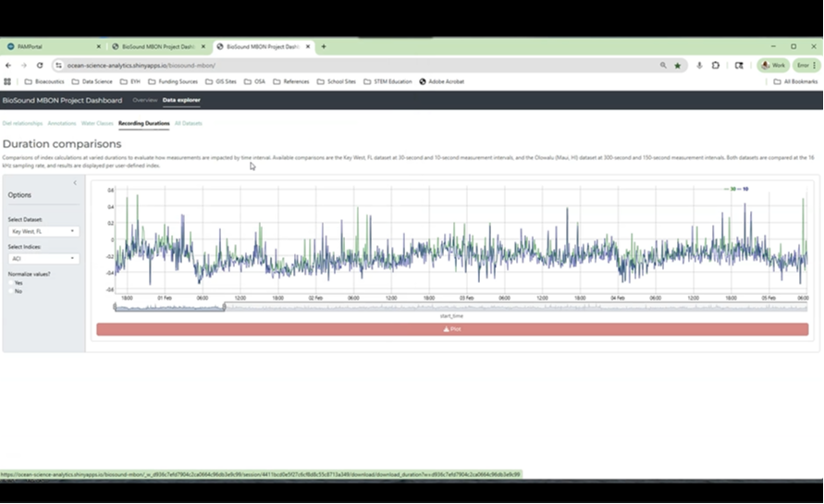Viewport: 824px width, 504px height.
Task: Collapse the Options sidebar with the chevron
Action: coord(75,183)
